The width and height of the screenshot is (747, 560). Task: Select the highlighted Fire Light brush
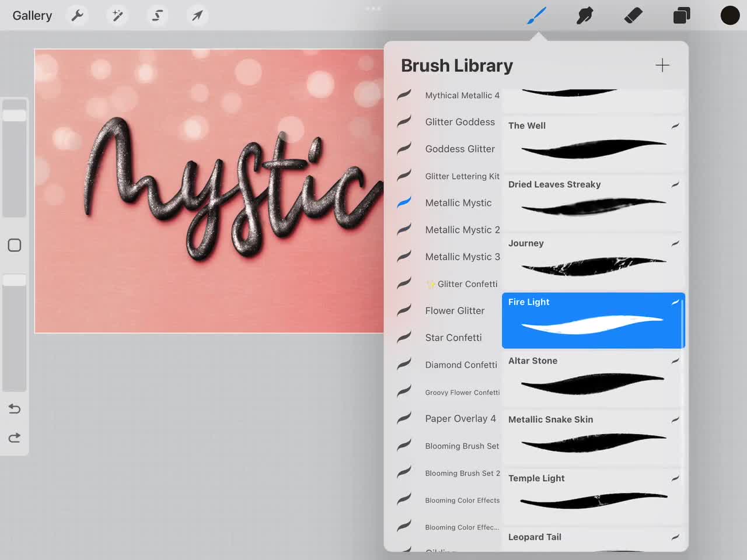pos(593,320)
